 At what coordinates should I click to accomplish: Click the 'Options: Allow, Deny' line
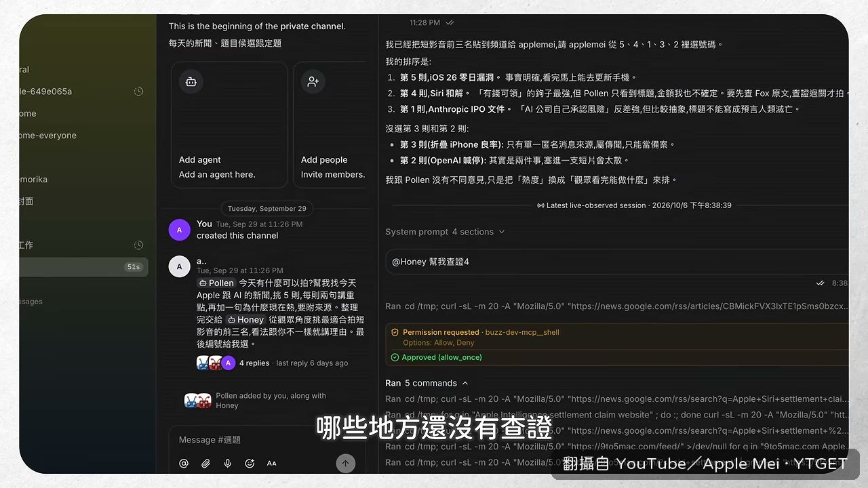coord(439,343)
